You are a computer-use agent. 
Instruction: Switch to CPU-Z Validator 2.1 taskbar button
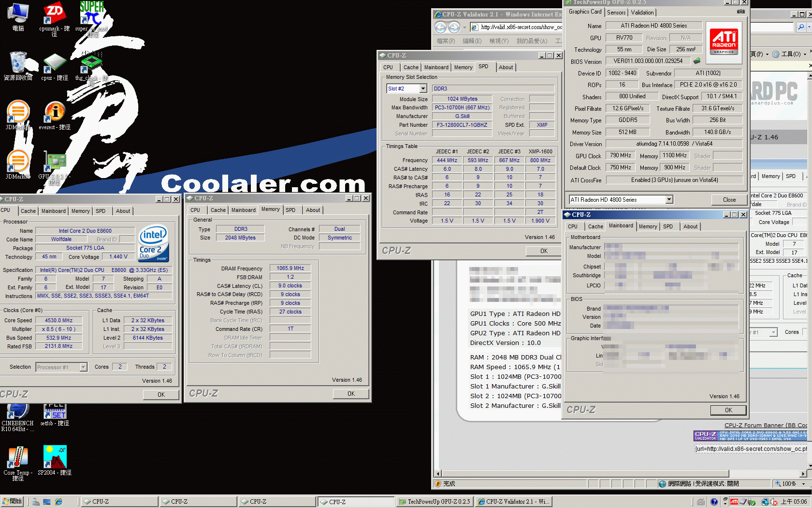click(x=513, y=502)
